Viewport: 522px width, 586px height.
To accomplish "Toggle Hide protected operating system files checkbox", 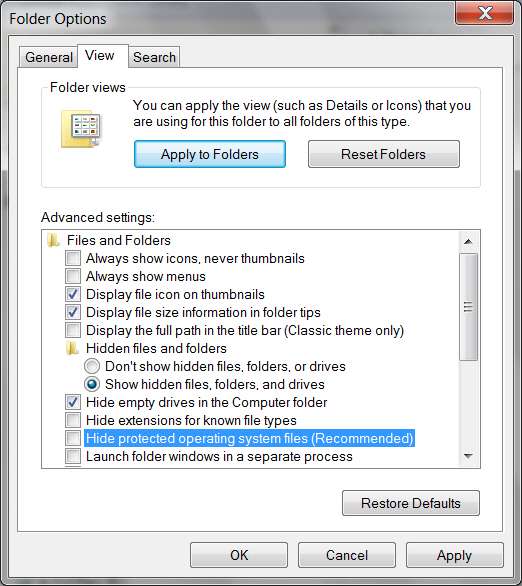I will (72, 438).
